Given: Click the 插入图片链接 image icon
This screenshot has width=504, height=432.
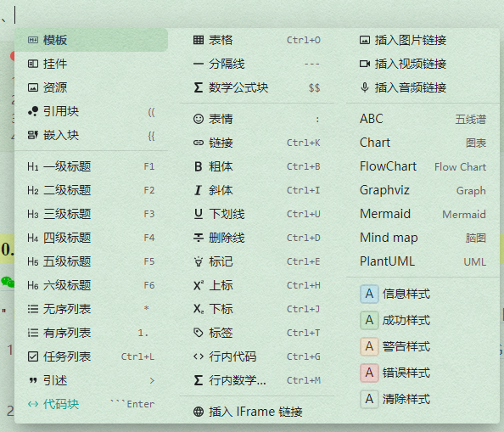Looking at the screenshot, I should pyautogui.click(x=365, y=40).
